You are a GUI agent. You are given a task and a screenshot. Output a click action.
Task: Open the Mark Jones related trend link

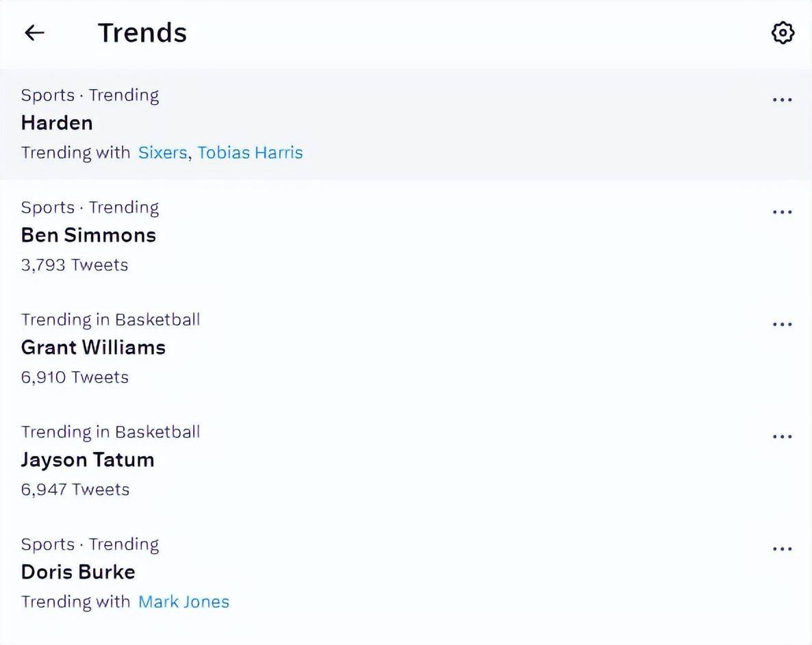point(184,602)
